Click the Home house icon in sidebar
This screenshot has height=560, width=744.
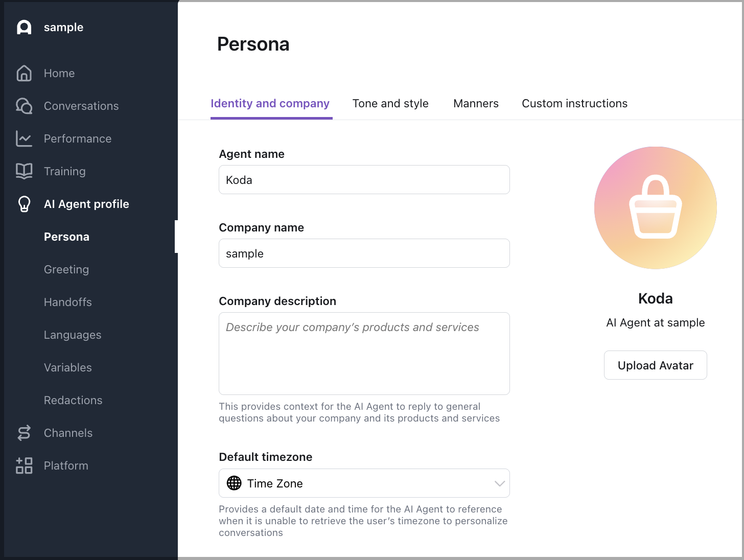[x=24, y=74]
